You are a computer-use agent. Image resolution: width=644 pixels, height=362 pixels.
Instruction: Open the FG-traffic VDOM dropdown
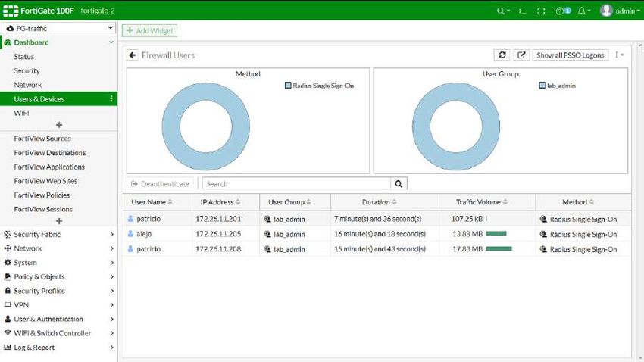tap(59, 28)
